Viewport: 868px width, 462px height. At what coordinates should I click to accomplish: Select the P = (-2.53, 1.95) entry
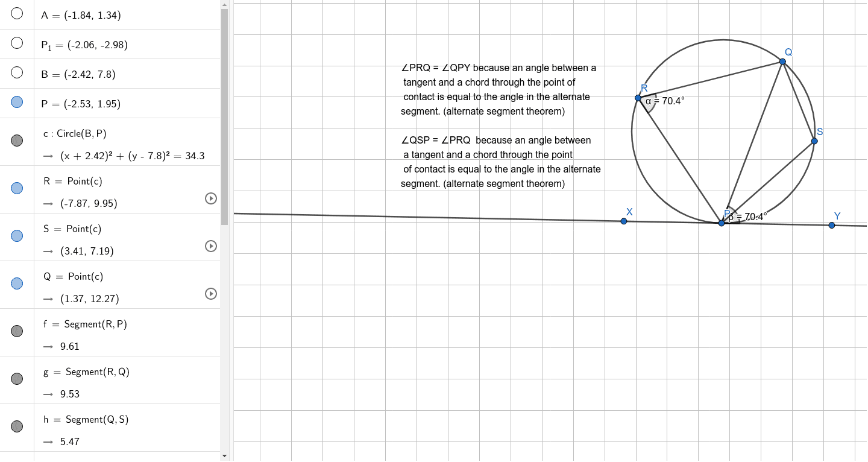[x=81, y=104]
